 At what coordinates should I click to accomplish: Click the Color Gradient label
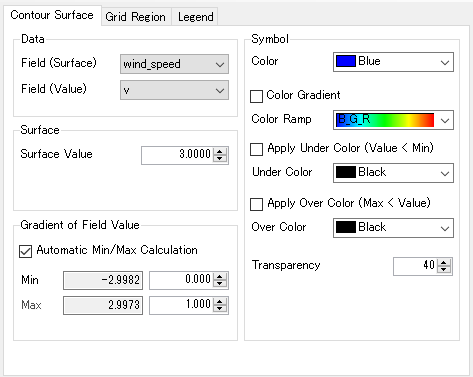click(x=303, y=95)
